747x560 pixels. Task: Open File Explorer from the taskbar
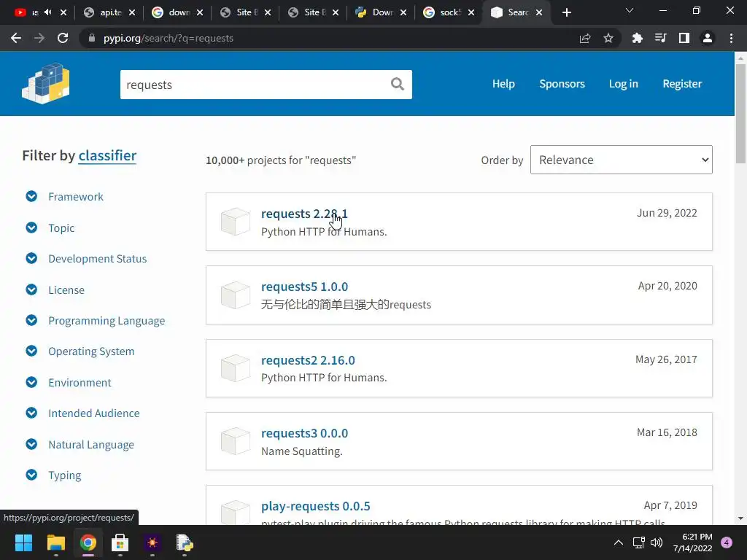[55, 542]
